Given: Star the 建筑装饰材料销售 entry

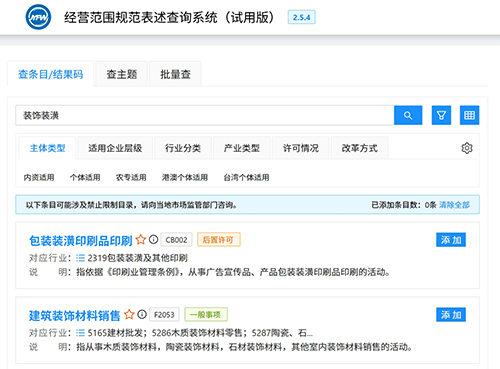Looking at the screenshot, I should pos(129,315).
